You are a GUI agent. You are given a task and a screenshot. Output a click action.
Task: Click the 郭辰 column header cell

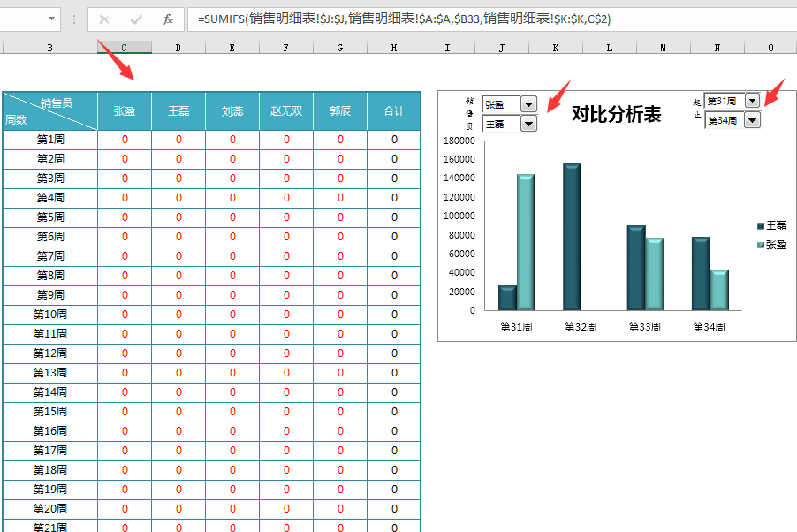340,110
